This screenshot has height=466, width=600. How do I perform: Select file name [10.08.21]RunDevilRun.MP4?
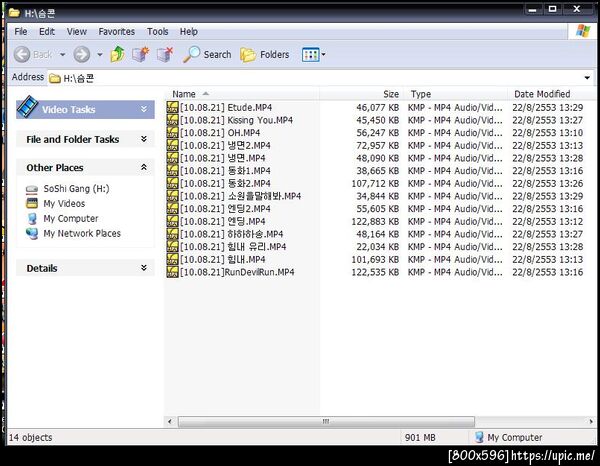237,272
